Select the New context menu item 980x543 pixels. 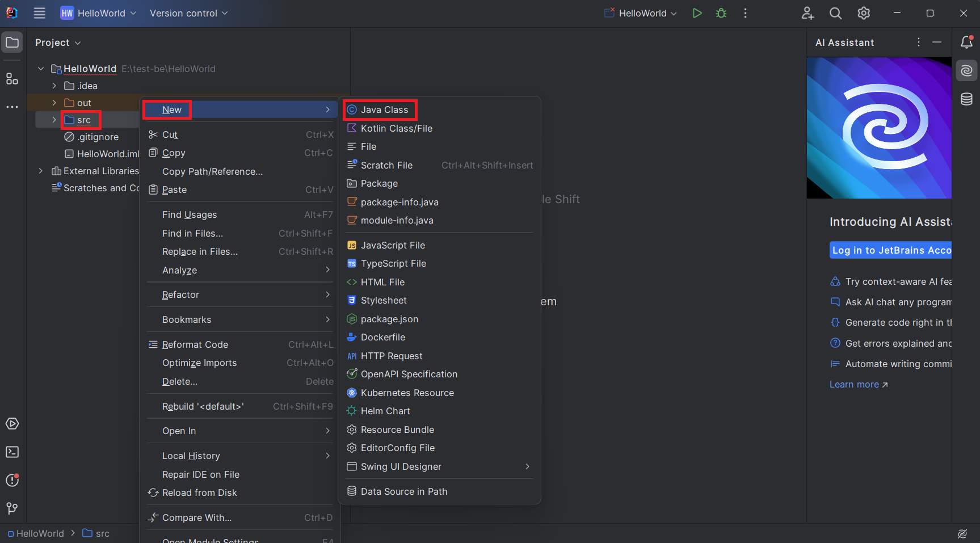pyautogui.click(x=240, y=110)
